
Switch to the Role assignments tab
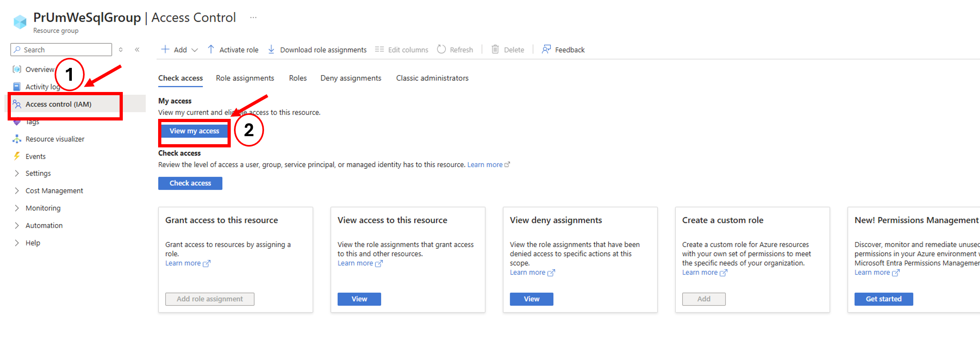245,78
